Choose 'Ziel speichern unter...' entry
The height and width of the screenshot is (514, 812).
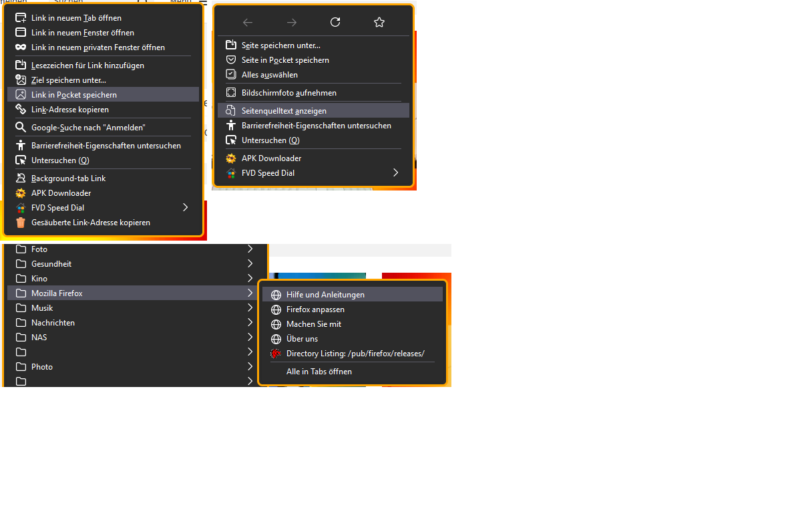point(103,80)
